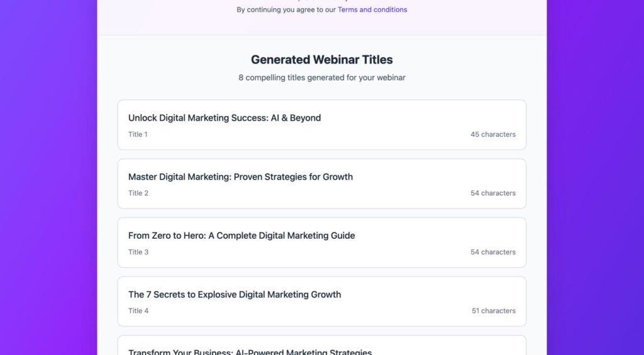Click the 'By continuing you agree to our' text
Image resolution: width=644 pixels, height=355 pixels.
(x=286, y=9)
